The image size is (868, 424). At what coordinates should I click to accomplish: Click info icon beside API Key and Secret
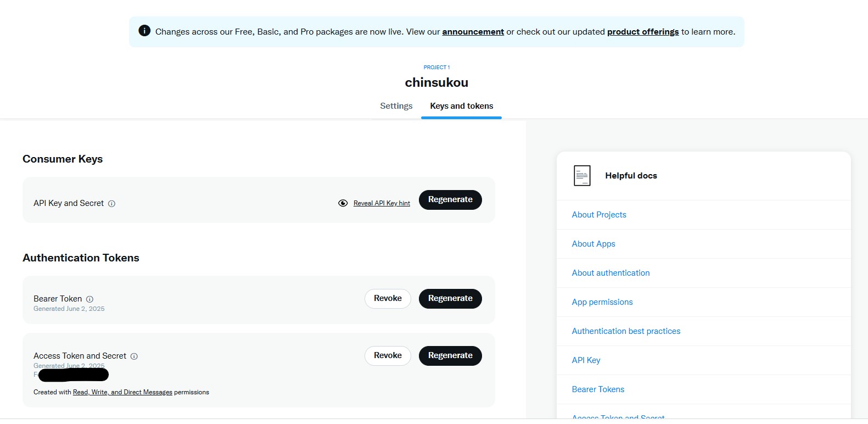(111, 204)
